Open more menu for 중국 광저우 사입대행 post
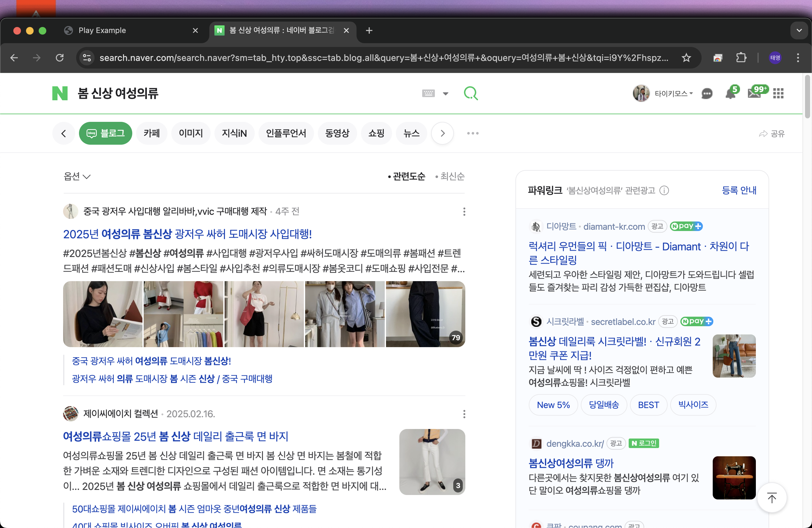This screenshot has height=528, width=812. 464,211
